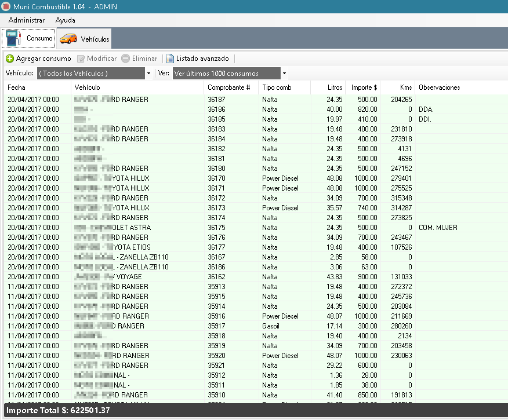
Task: Click the Eliminar button label
Action: (144, 59)
